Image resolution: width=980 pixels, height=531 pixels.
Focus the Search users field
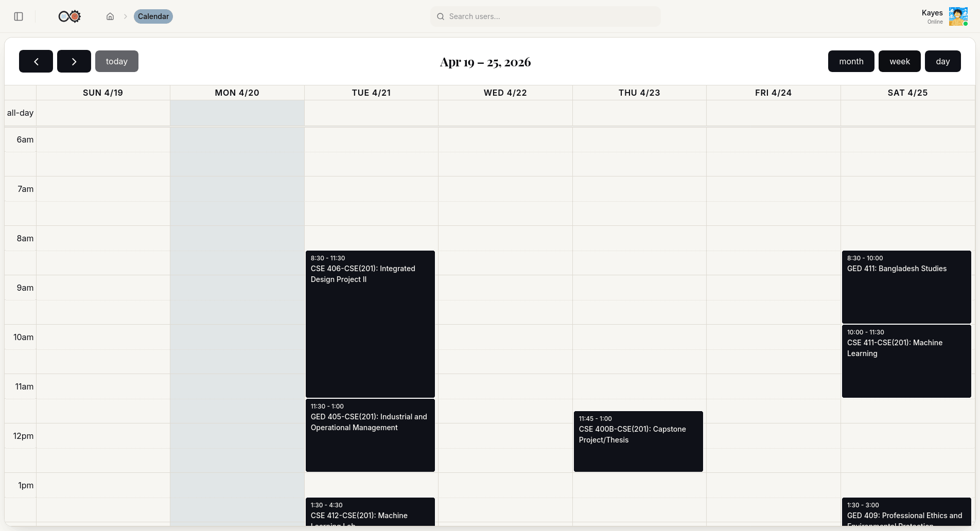tap(546, 16)
